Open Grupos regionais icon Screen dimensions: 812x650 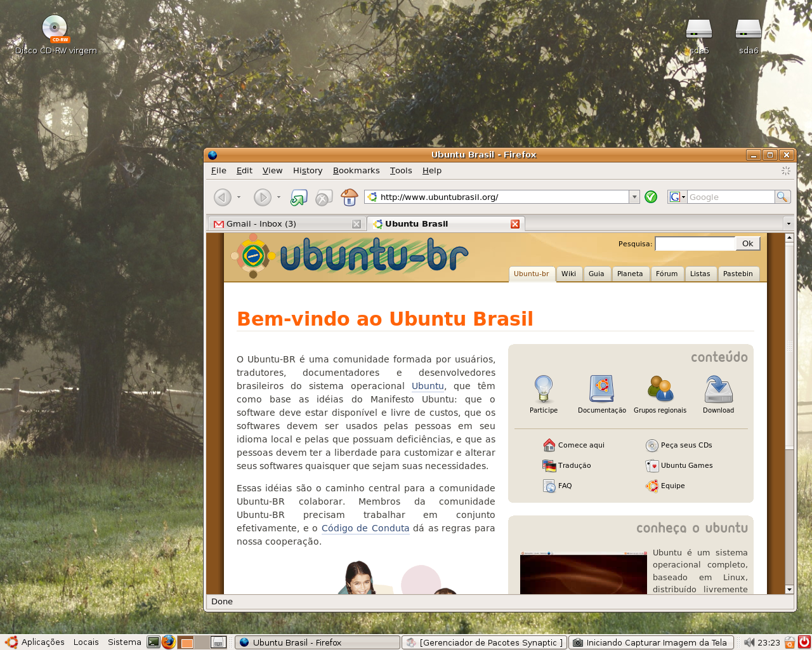pos(660,388)
